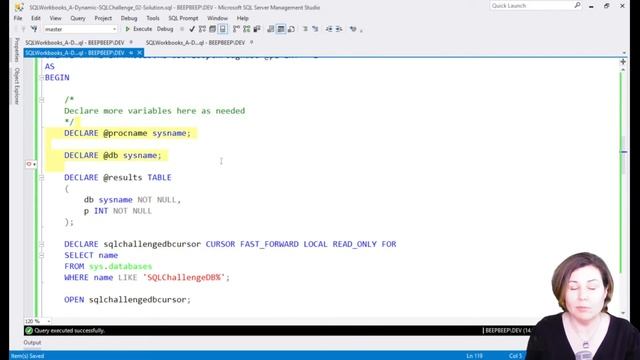Click the 'Item(s) Saved' status text
Viewport: 640px width, 360px height.
[27, 356]
